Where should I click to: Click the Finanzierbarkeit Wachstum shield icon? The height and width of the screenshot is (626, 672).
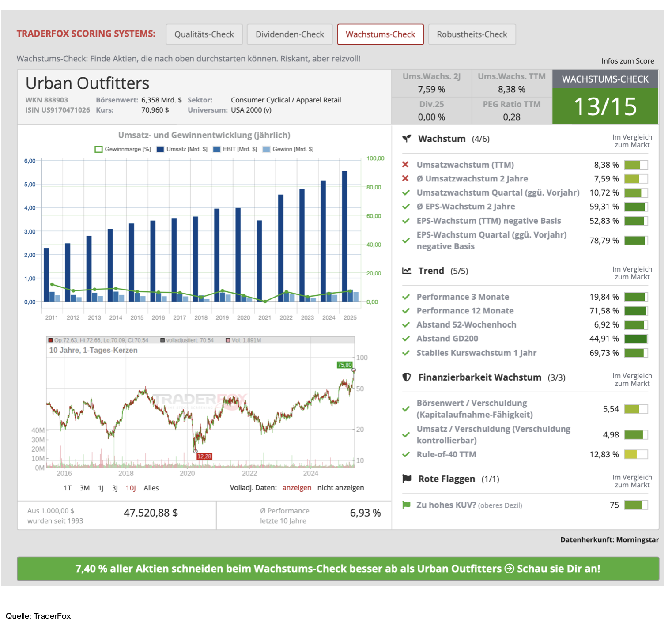click(x=407, y=377)
